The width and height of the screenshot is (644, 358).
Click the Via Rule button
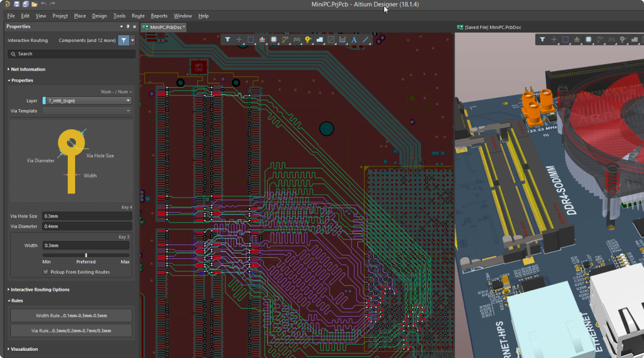pyautogui.click(x=71, y=331)
